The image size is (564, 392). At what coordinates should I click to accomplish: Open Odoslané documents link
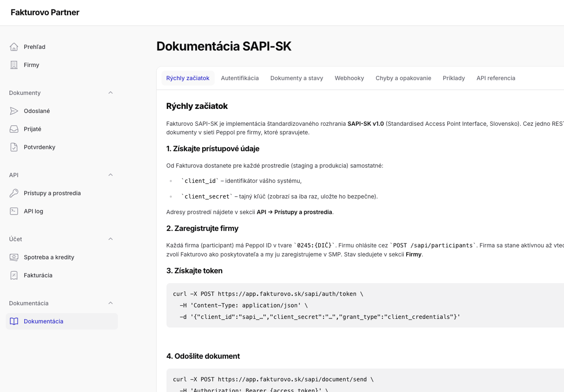click(62, 111)
